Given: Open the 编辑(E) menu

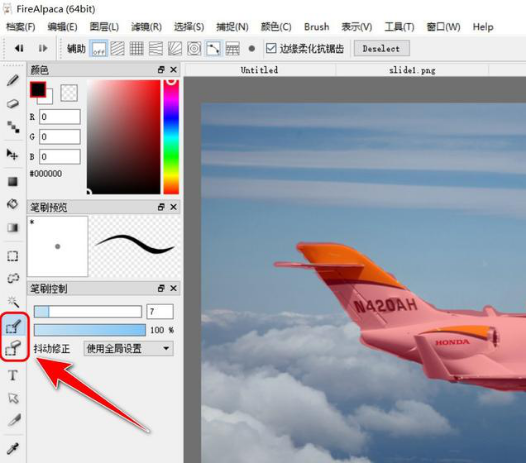Looking at the screenshot, I should coord(62,27).
